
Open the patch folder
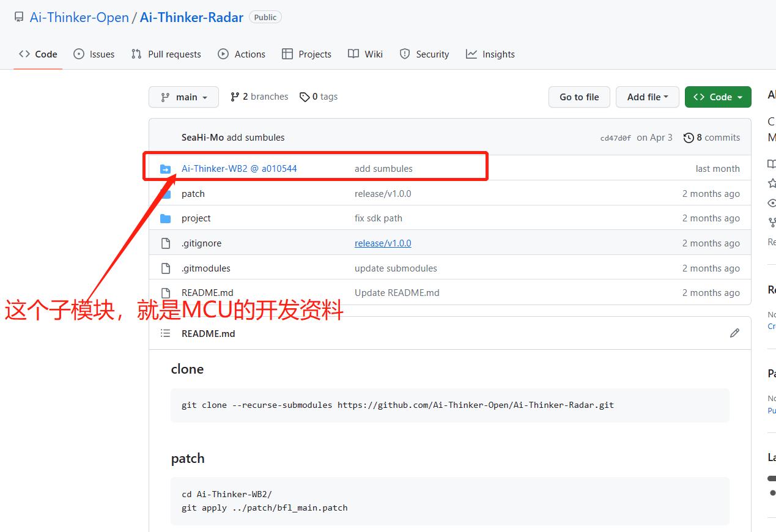[x=193, y=194]
